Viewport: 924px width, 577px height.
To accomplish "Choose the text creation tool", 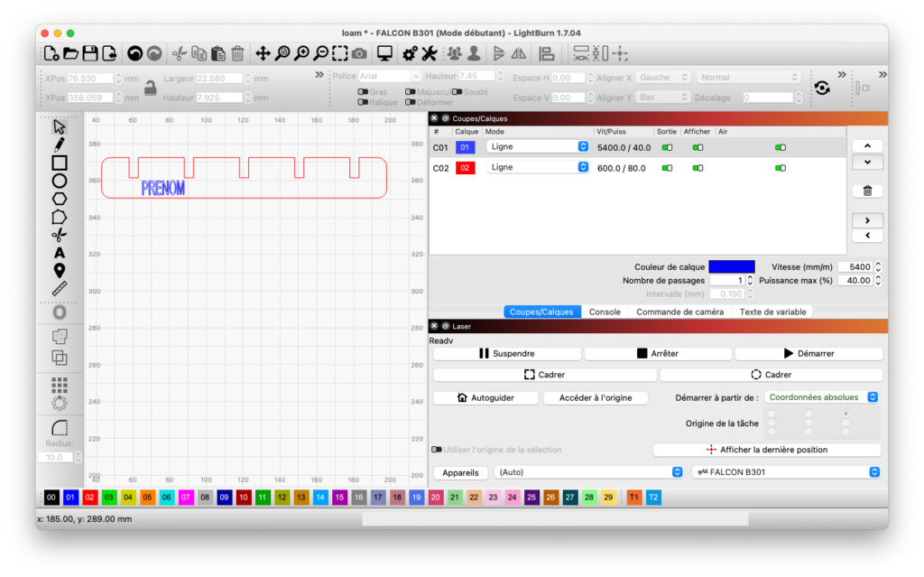I will tap(60, 253).
